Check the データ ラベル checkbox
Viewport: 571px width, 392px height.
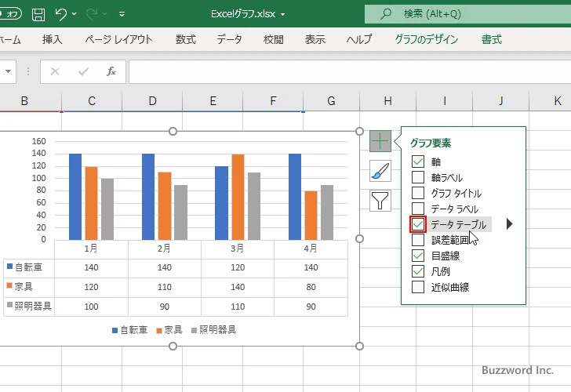pyautogui.click(x=418, y=209)
